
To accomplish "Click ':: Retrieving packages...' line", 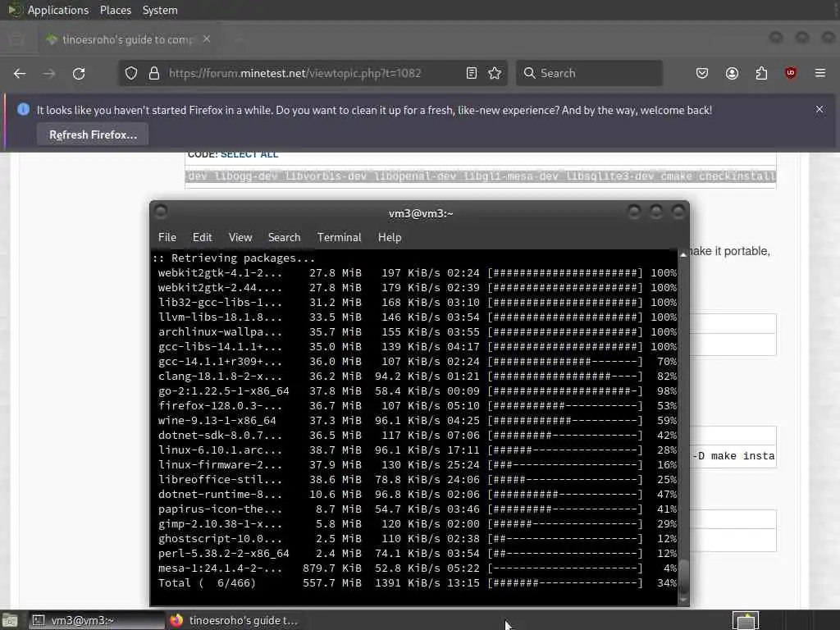I will 234,258.
